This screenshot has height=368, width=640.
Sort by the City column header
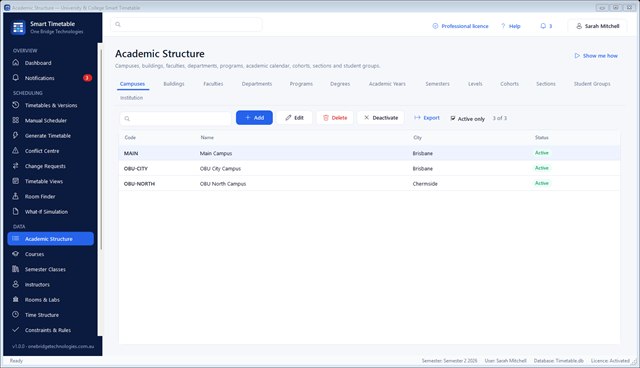tap(417, 137)
